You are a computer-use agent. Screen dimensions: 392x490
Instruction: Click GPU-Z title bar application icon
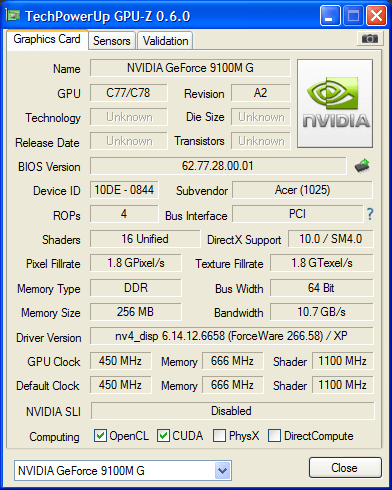point(13,15)
